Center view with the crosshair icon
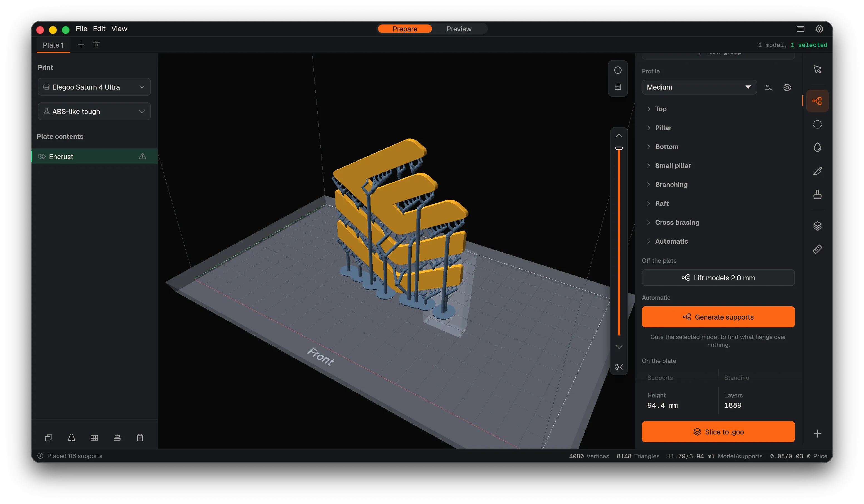This screenshot has height=504, width=864. 618,70
